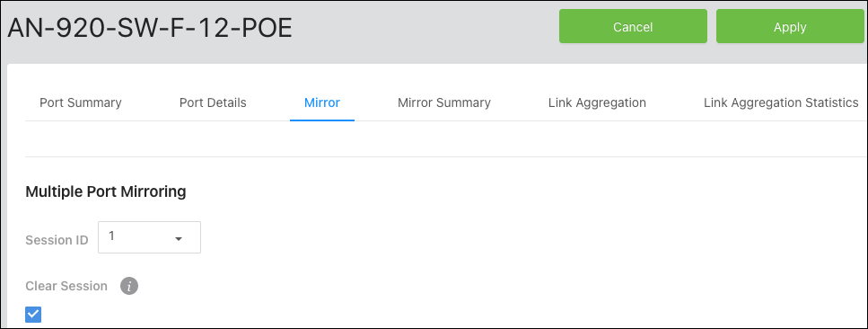This screenshot has width=868, height=329.
Task: Go to the Mirror Summary tab
Action: click(444, 102)
